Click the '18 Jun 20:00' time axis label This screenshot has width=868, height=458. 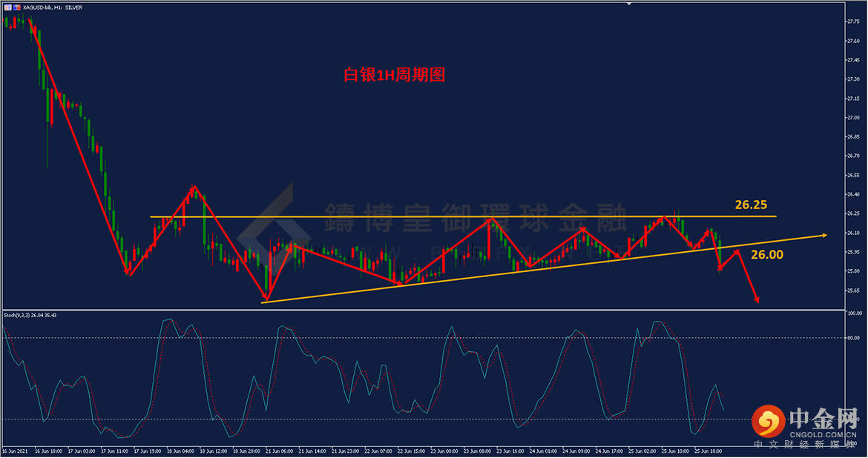[x=246, y=451]
